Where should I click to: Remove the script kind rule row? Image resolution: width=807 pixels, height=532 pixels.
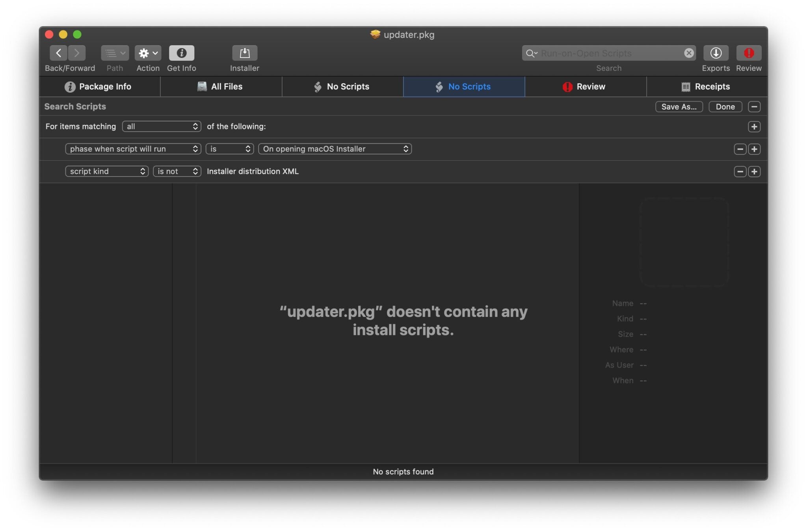coord(740,171)
